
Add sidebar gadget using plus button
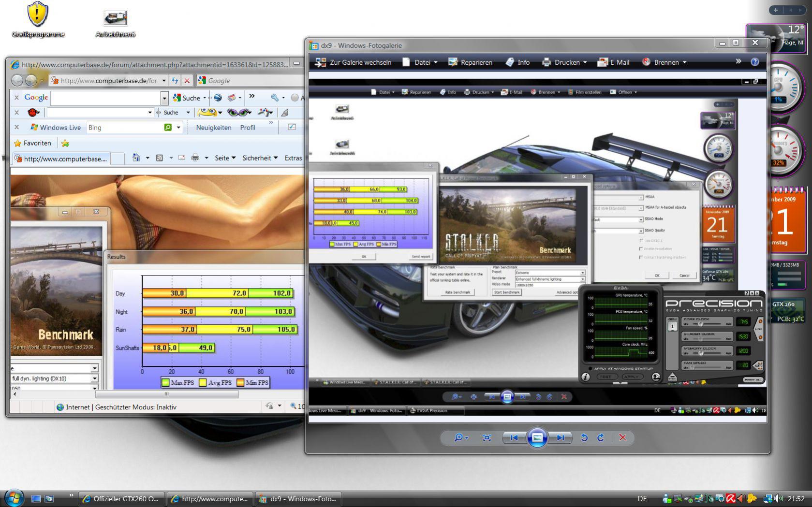[776, 10]
